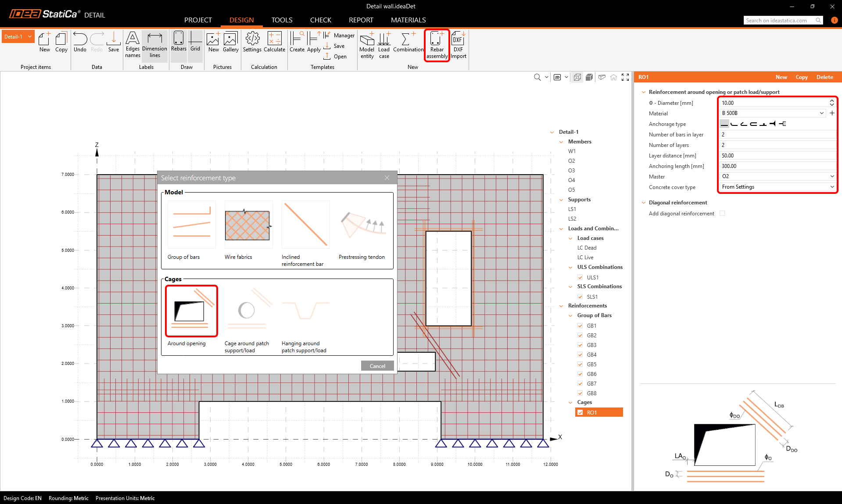Click Delete in the RO1 panel header

point(824,77)
